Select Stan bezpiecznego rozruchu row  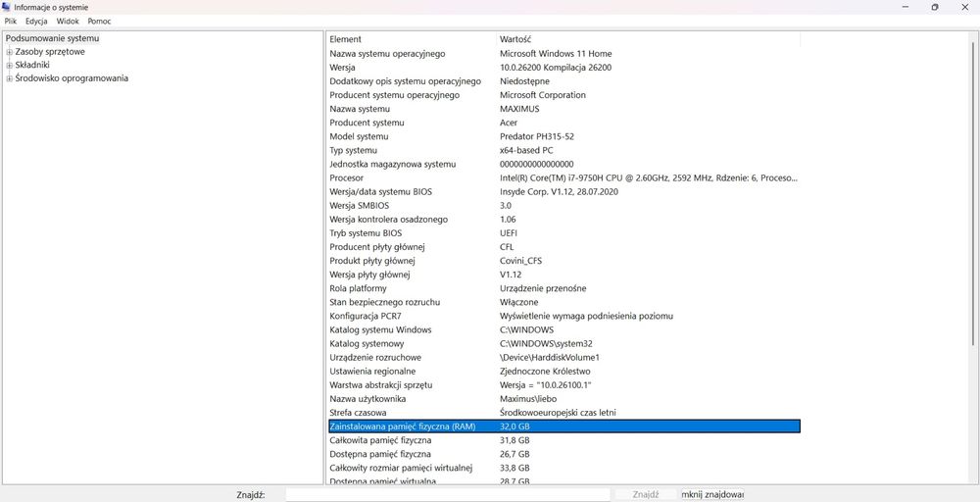563,302
